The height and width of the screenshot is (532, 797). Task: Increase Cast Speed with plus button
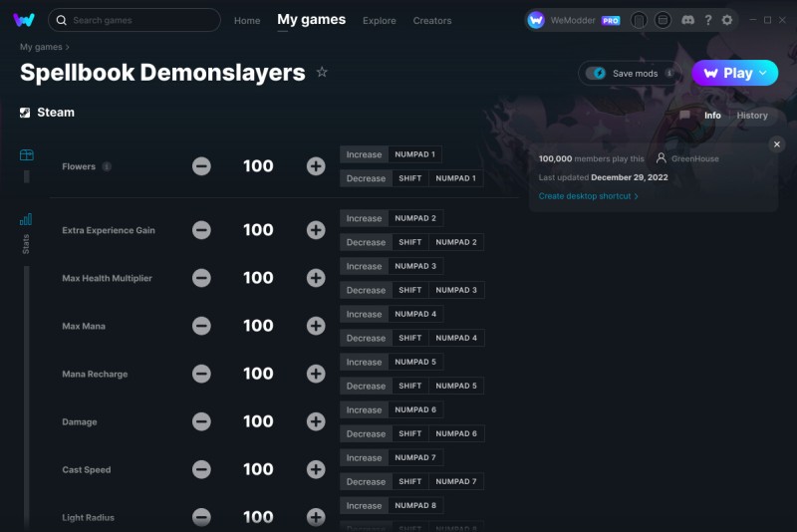pos(316,469)
